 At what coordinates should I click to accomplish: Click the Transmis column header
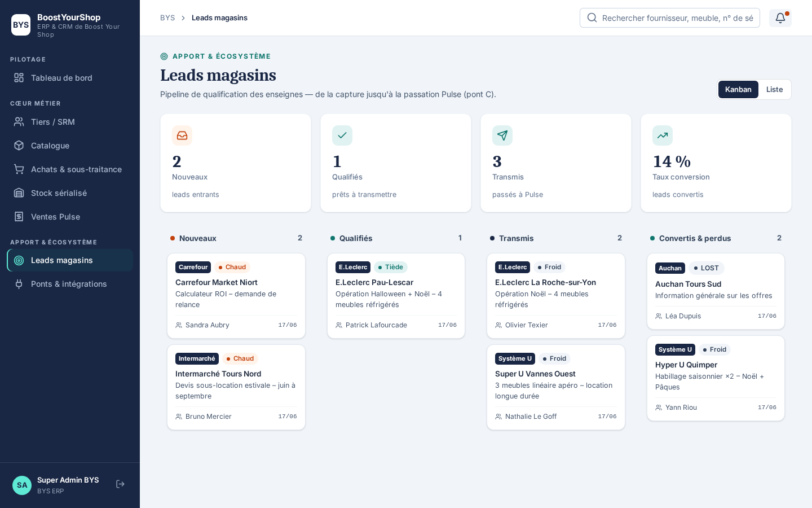pyautogui.click(x=556, y=238)
